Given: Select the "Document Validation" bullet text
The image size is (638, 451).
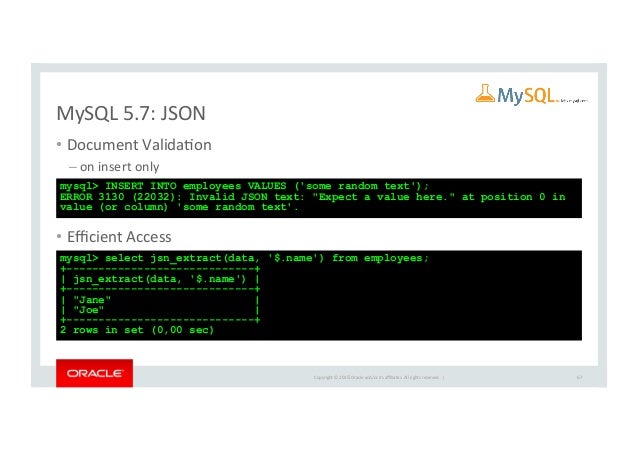Looking at the screenshot, I should pos(139,145).
